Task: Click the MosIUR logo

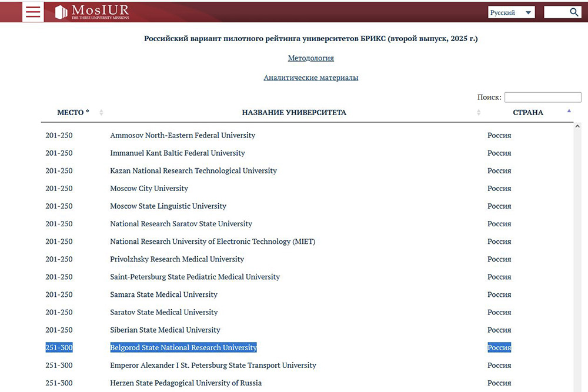Action: [x=92, y=12]
